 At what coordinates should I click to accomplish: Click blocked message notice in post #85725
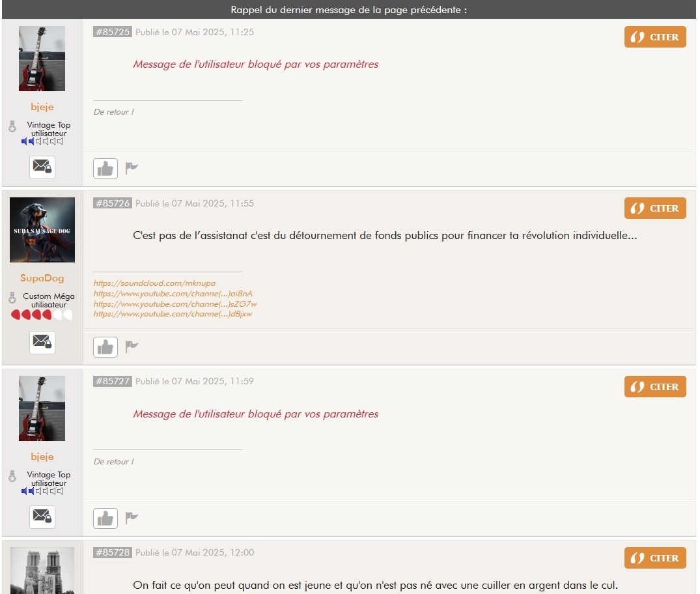(x=255, y=64)
